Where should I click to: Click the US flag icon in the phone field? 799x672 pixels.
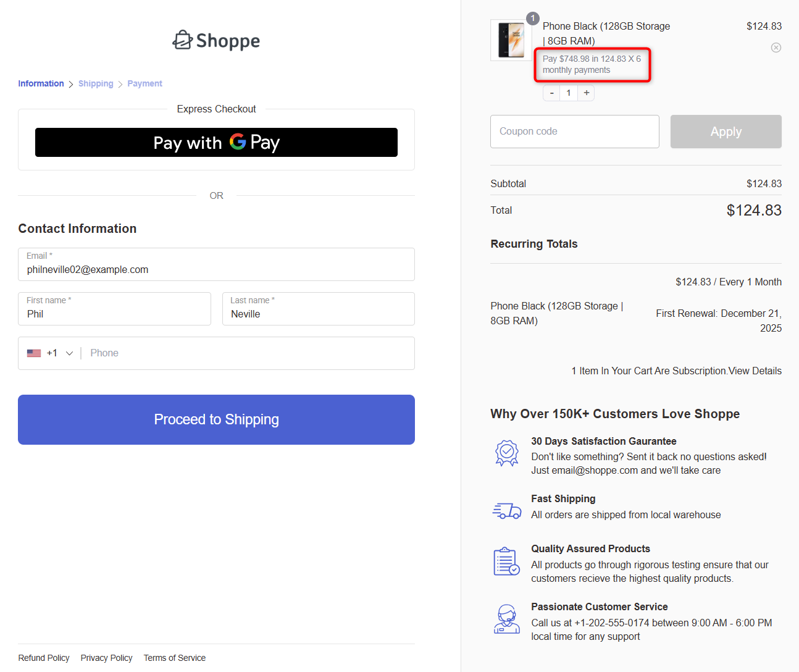[x=34, y=352]
